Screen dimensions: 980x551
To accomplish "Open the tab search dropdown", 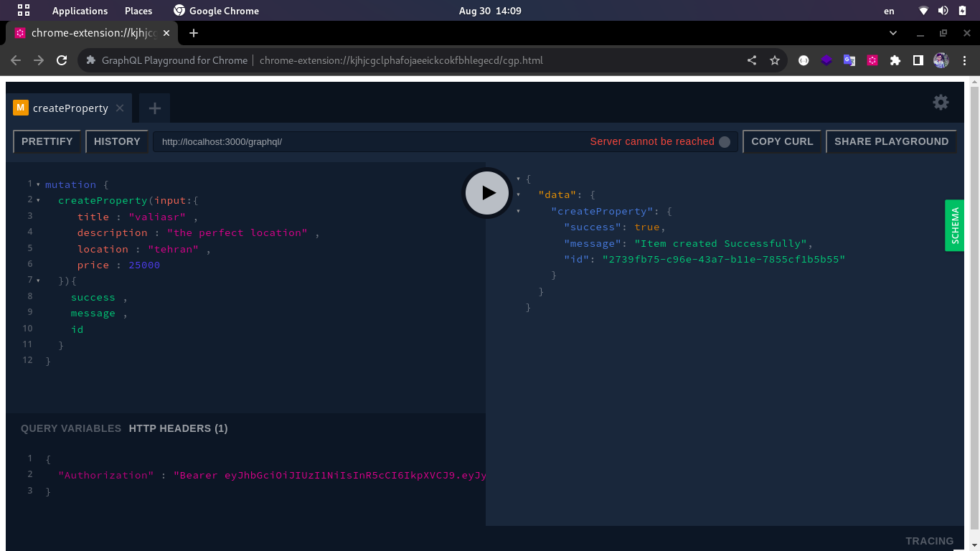I will coord(893,33).
